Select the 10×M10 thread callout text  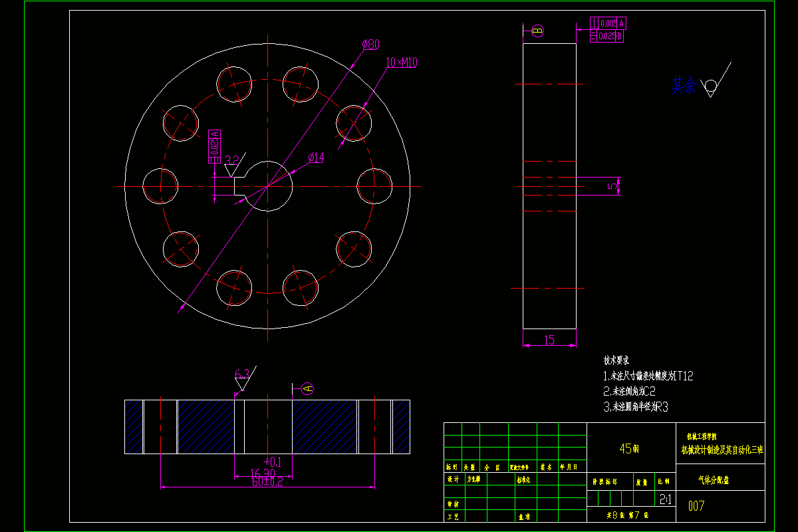[402, 63]
